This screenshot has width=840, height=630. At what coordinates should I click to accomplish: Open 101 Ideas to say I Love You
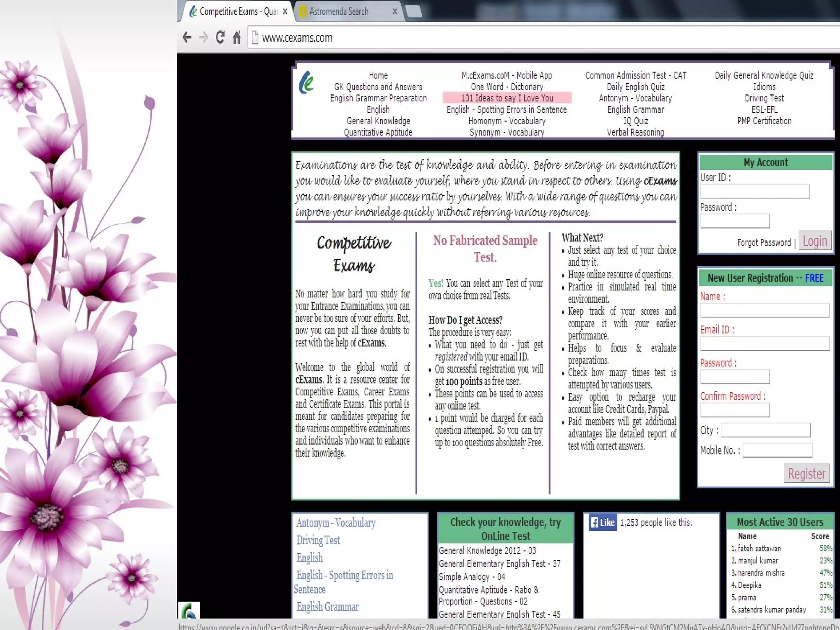507,98
